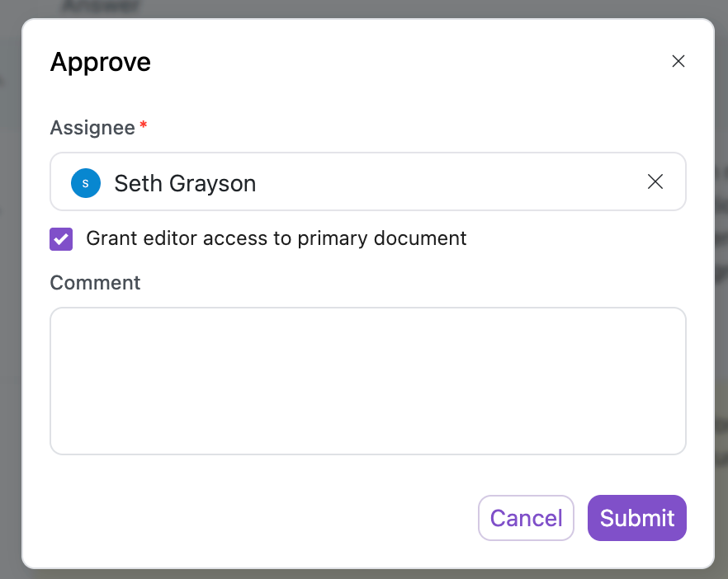Focus the Comment text area

coord(367,379)
